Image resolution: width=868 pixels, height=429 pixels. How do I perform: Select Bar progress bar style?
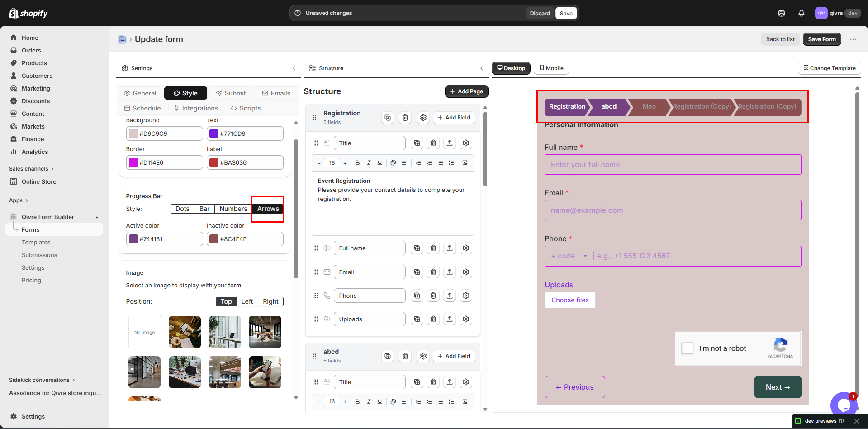[x=204, y=209]
